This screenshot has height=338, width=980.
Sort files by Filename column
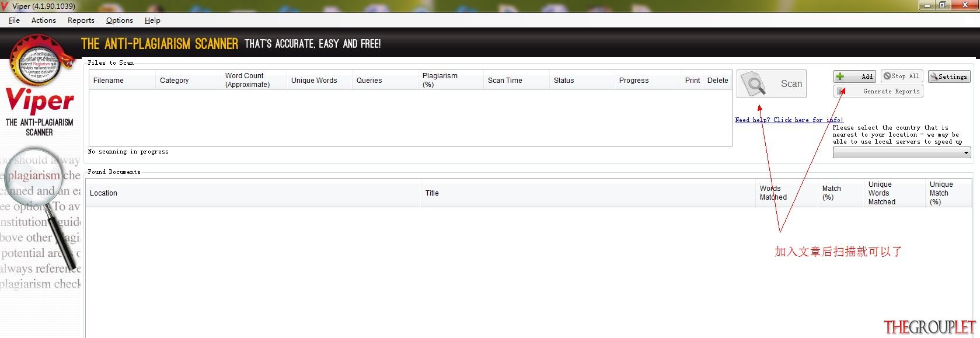point(122,81)
